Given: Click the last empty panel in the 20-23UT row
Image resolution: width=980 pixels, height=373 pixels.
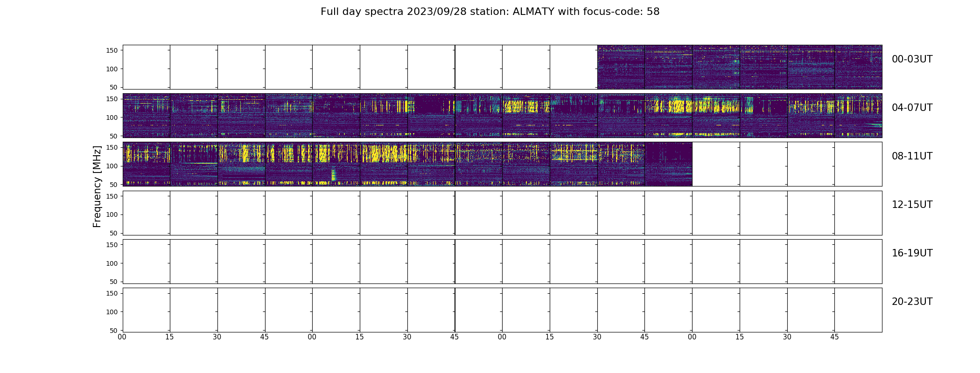Looking at the screenshot, I should tap(858, 310).
